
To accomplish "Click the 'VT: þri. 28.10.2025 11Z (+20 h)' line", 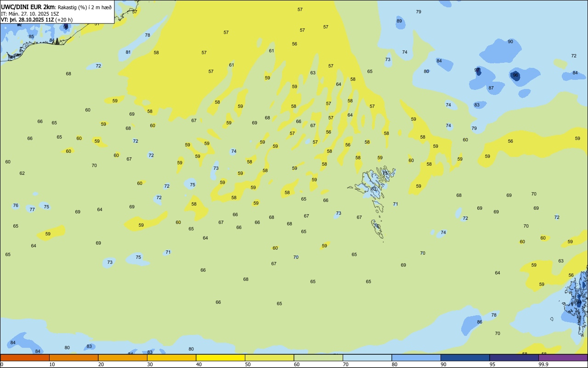I will 37,20.
